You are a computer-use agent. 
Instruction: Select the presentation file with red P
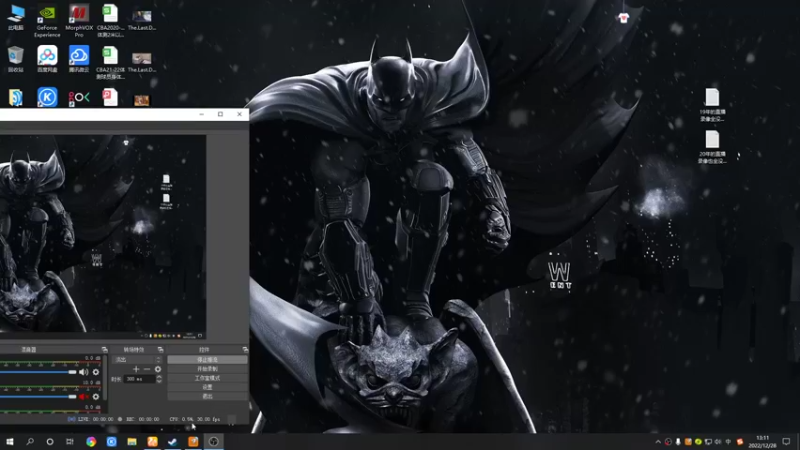pyautogui.click(x=110, y=97)
